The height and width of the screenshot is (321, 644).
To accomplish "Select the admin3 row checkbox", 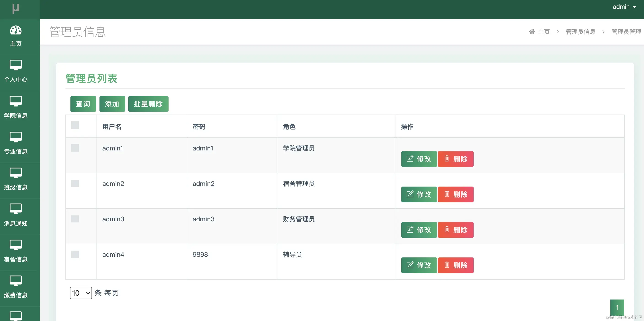I will tap(75, 219).
